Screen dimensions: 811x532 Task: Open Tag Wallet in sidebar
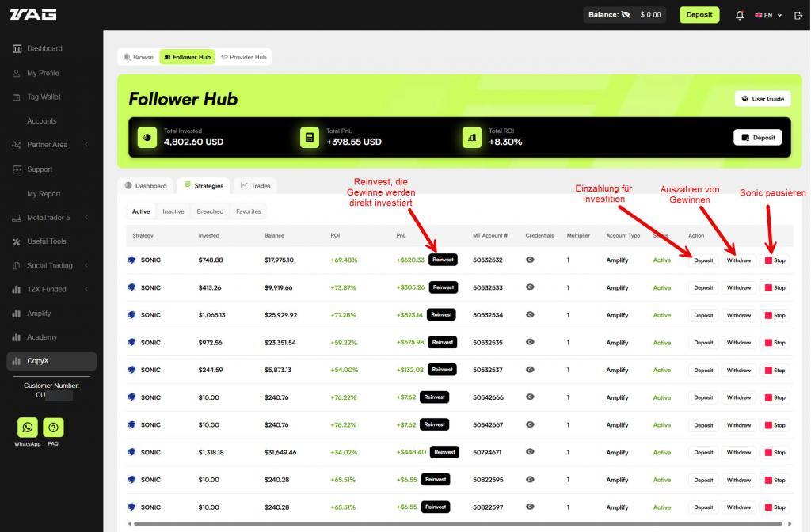[x=44, y=97]
